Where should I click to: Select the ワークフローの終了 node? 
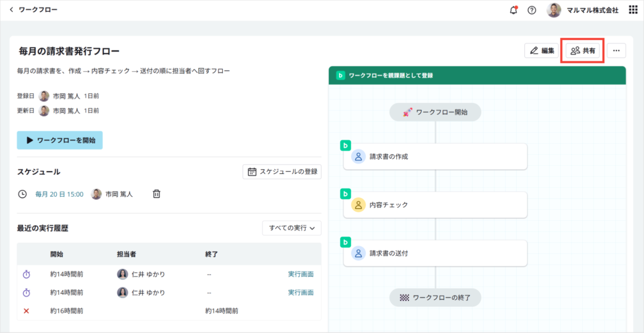[x=435, y=297]
